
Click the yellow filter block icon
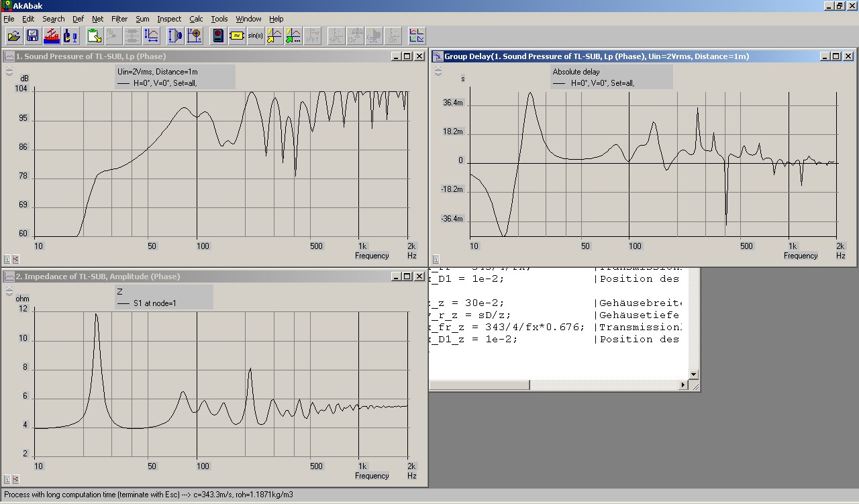click(x=237, y=36)
